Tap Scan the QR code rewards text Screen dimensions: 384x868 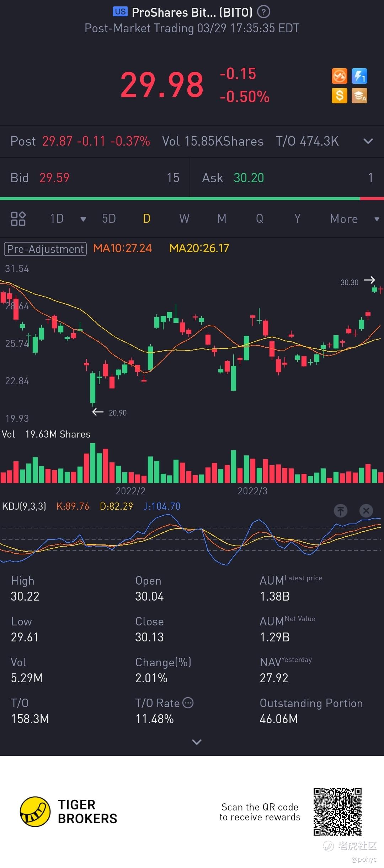point(260,812)
